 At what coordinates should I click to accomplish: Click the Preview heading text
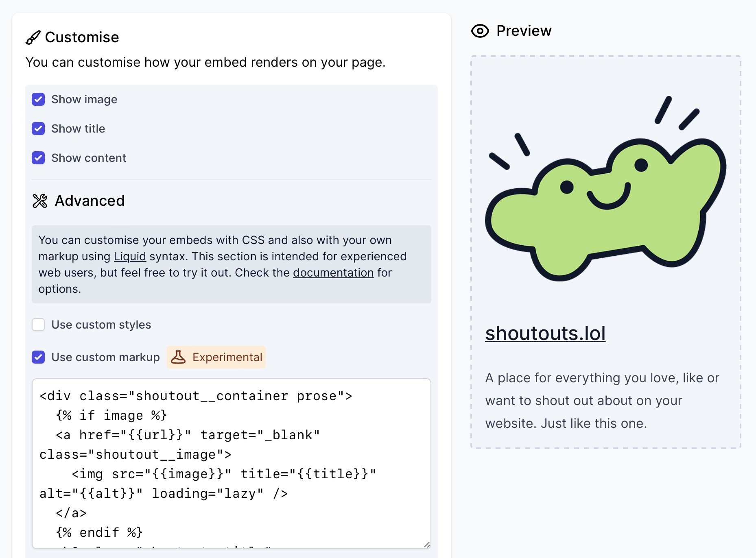coord(524,31)
